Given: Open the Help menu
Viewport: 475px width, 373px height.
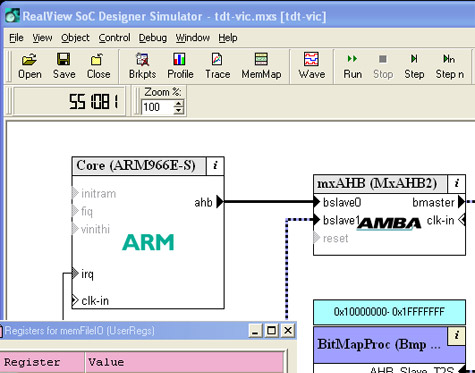Looking at the screenshot, I should [x=228, y=38].
